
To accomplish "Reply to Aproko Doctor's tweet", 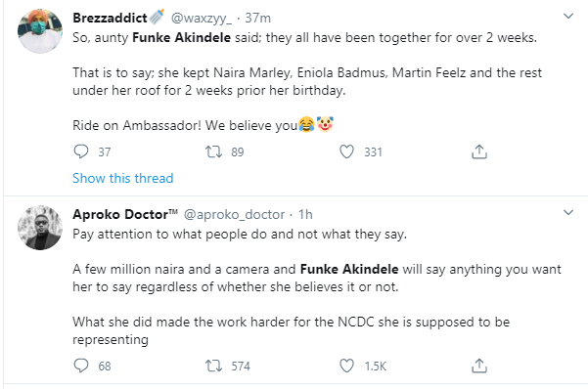I will click(81, 366).
